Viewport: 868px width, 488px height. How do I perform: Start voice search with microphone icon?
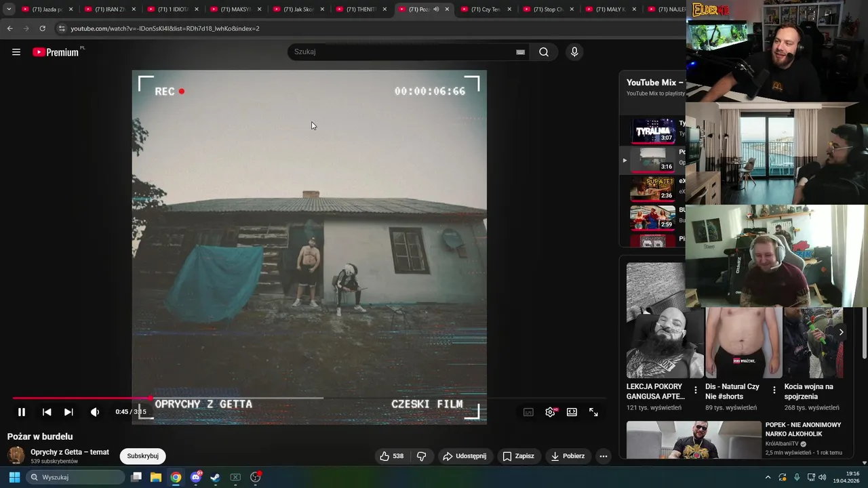click(574, 52)
